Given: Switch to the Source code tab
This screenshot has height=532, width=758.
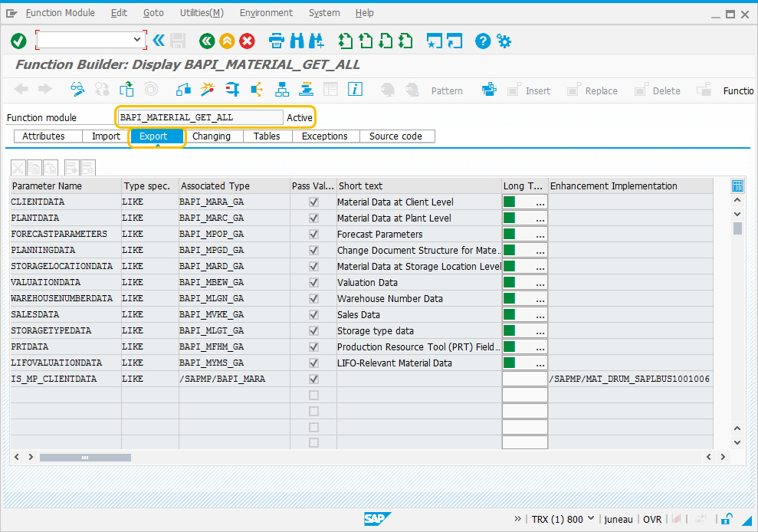Looking at the screenshot, I should (x=396, y=136).
